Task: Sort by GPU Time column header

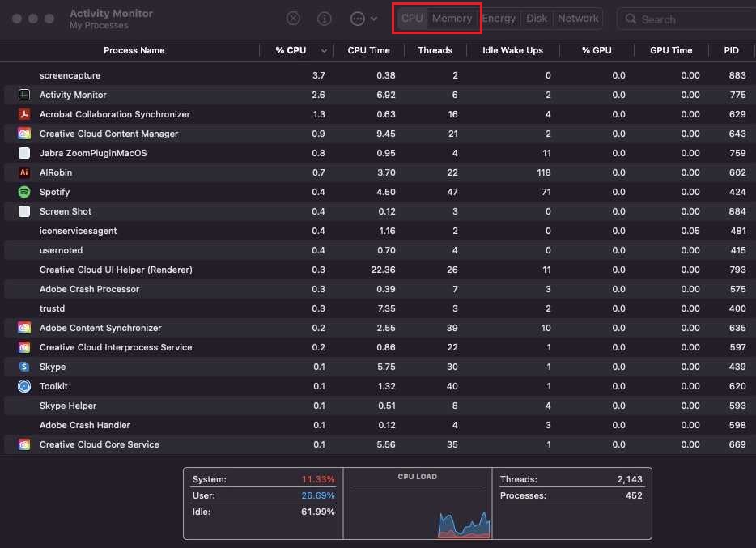Action: (671, 50)
